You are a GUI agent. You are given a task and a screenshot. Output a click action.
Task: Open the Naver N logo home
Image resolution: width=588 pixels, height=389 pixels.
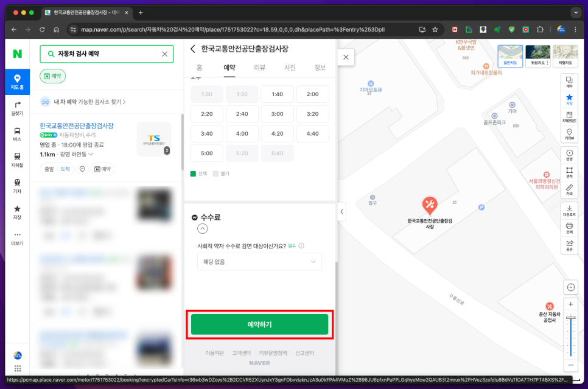[x=17, y=54]
